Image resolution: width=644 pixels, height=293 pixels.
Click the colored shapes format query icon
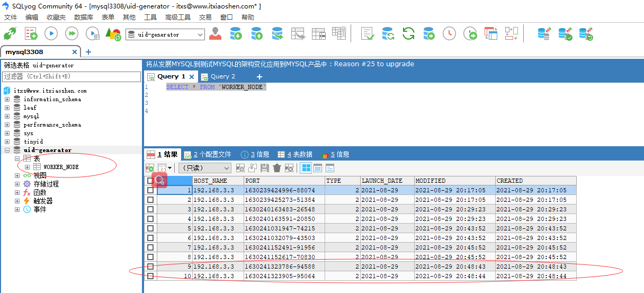pos(113,34)
